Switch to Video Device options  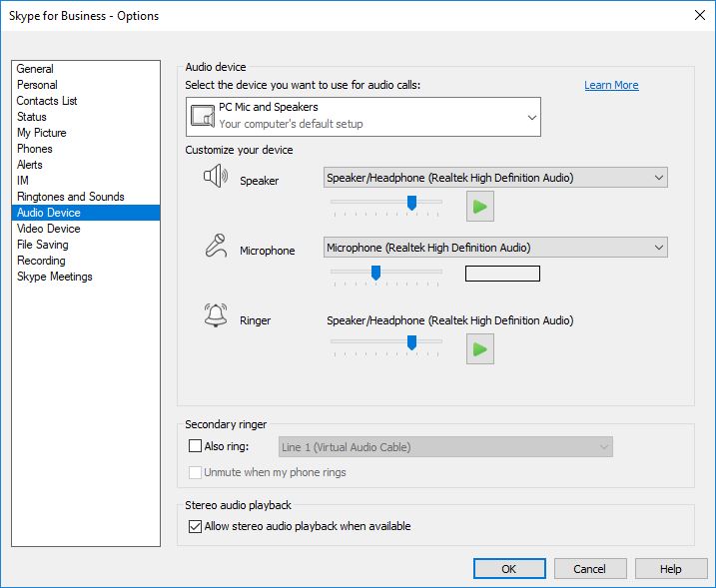(86, 229)
